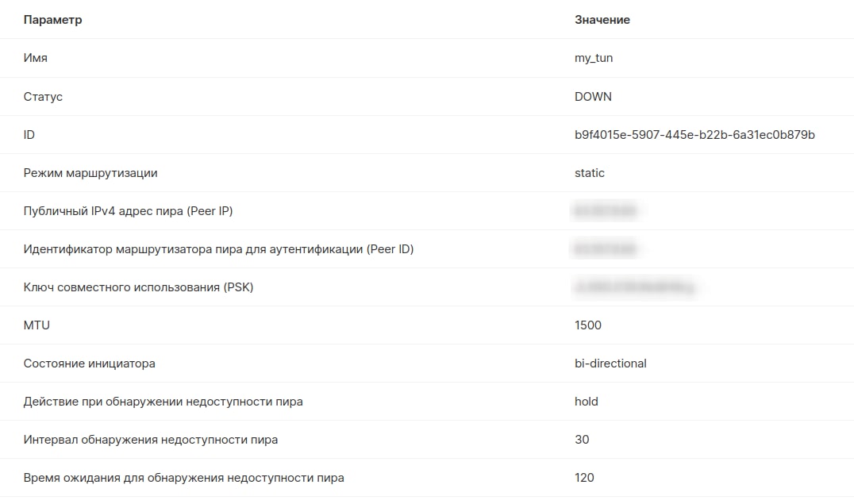Click the blurred Peer ID value
854x504 pixels.
[x=605, y=249]
